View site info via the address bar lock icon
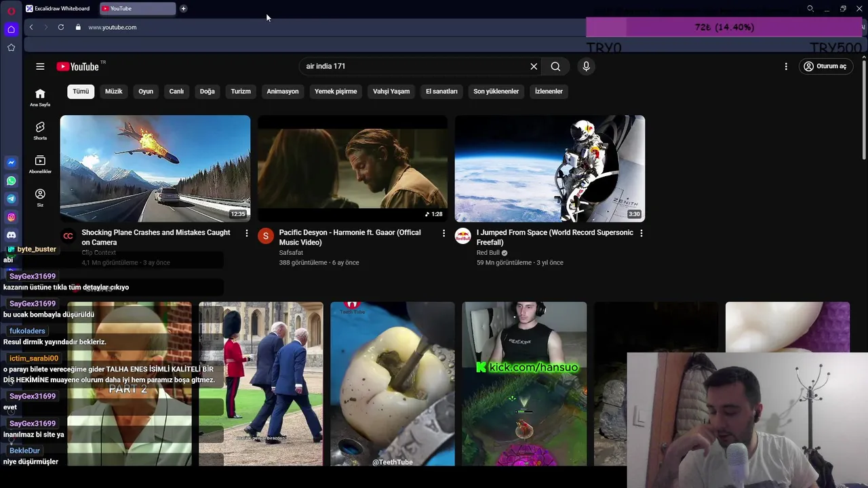 point(78,27)
